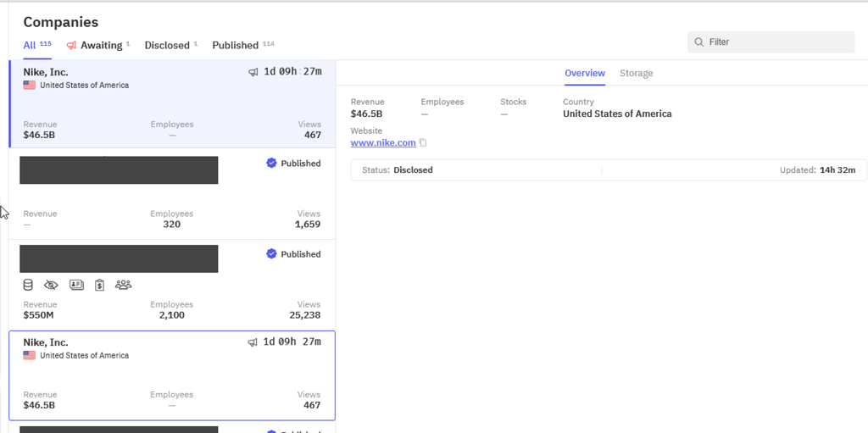Show All companies tab

click(x=37, y=46)
